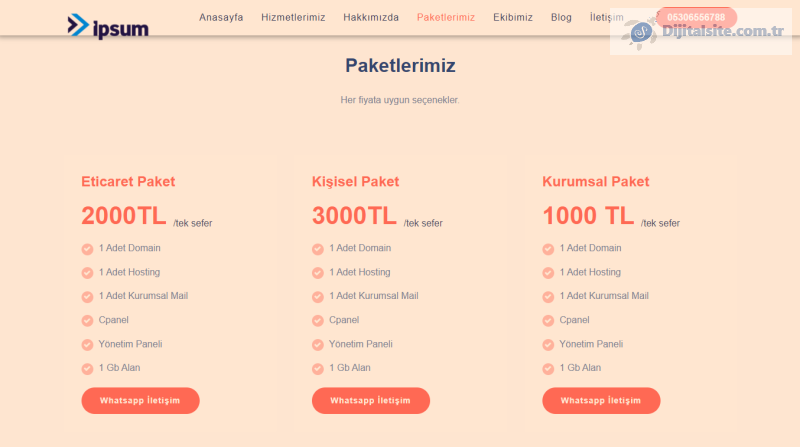The image size is (800, 447).
Task: Open the Blog menu link
Action: click(561, 18)
